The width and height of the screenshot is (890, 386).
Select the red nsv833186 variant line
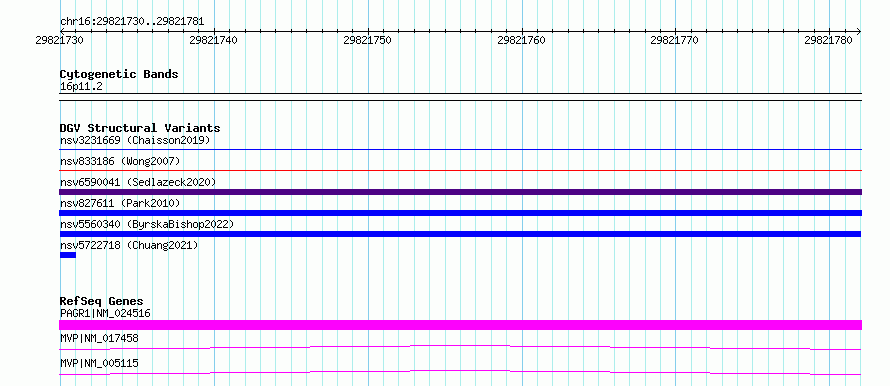click(460, 170)
